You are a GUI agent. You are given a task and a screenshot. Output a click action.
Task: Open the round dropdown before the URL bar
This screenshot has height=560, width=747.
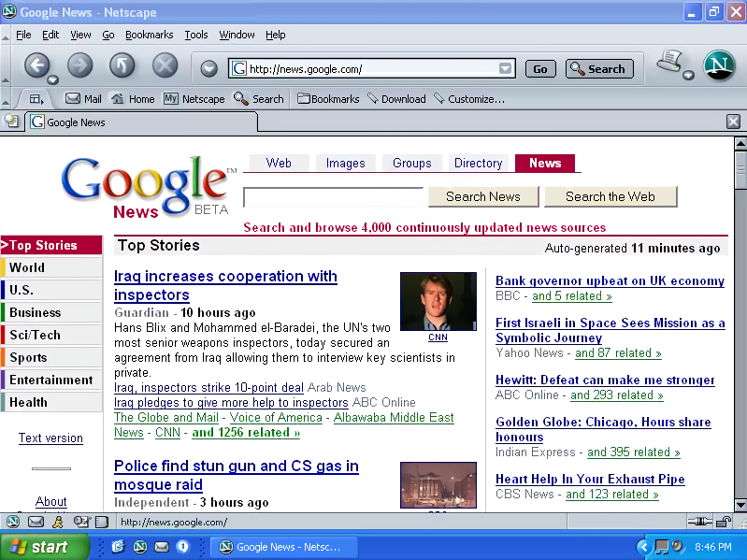coord(208,68)
